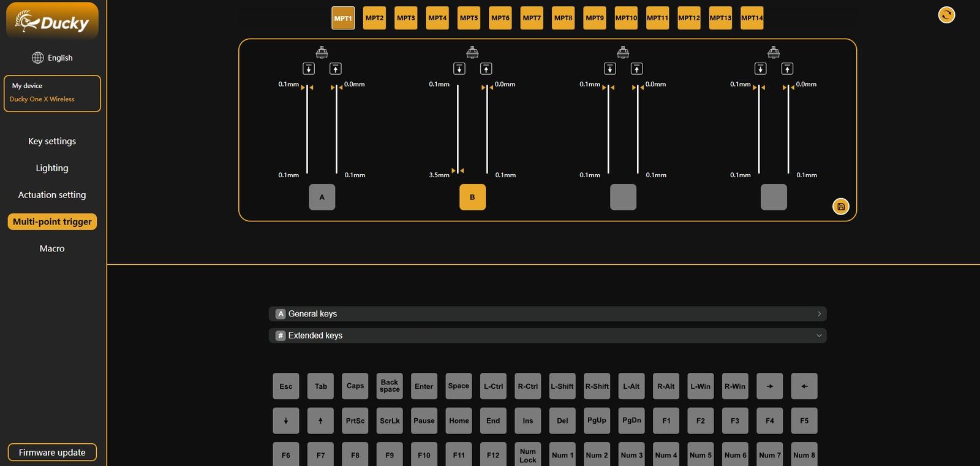Switch to the MPT5 profile tab
980x466 pixels.
(469, 18)
